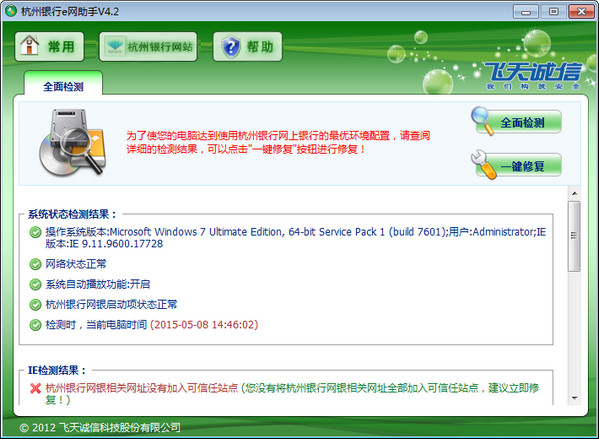The height and width of the screenshot is (439, 599).
Task: Click the 飞天诚信 brand logo
Action: [x=533, y=76]
